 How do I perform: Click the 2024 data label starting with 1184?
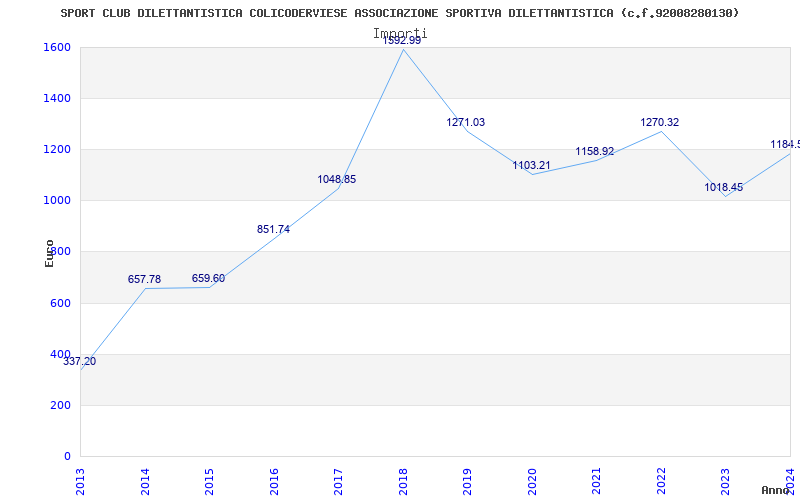point(785,144)
